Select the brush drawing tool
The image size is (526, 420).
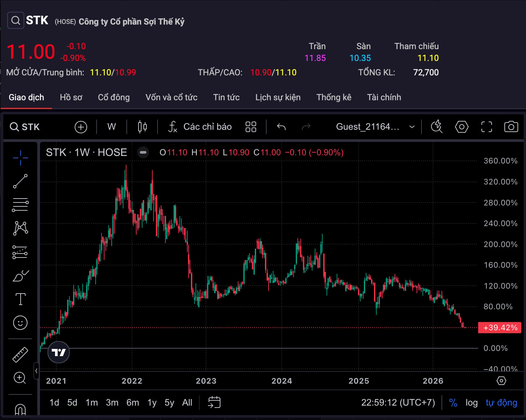(x=20, y=276)
